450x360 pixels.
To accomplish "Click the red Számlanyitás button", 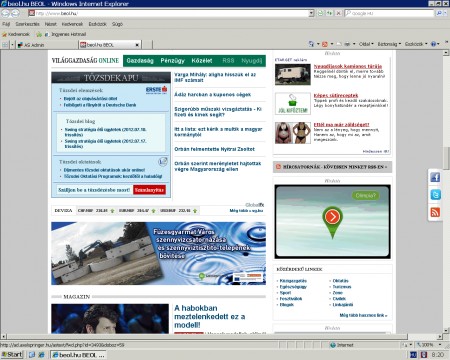I will 149,190.
